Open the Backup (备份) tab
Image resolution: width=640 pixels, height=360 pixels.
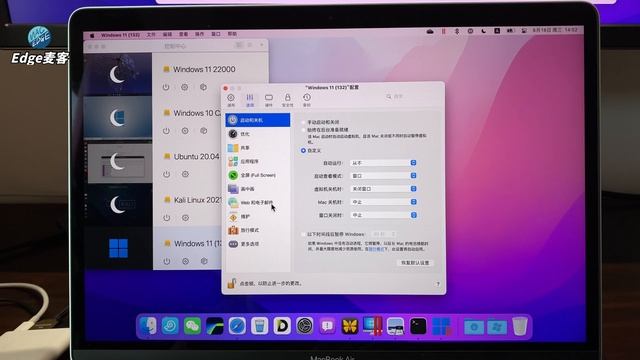(x=307, y=100)
